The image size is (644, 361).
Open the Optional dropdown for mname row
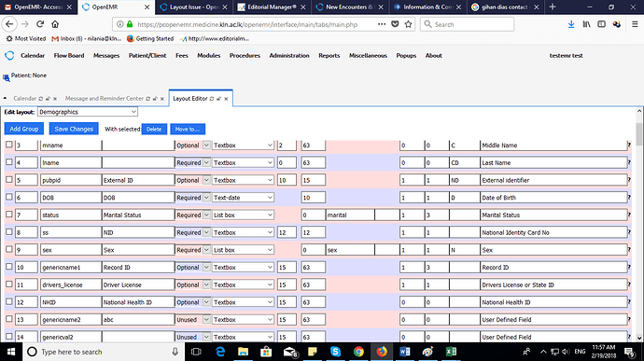coord(193,146)
